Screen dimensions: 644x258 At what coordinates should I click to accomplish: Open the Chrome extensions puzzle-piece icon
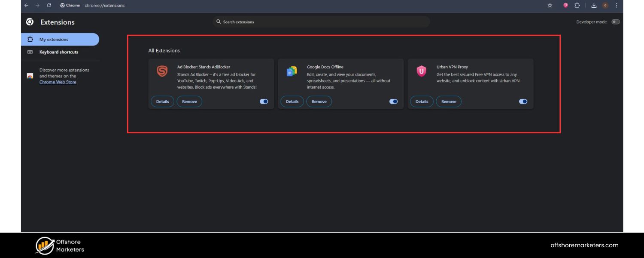click(x=577, y=5)
